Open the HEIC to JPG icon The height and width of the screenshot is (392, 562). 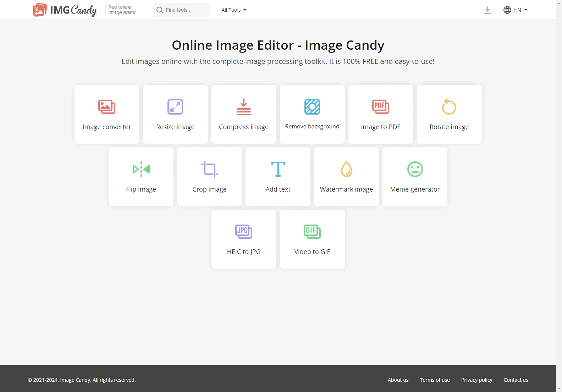coord(244,232)
